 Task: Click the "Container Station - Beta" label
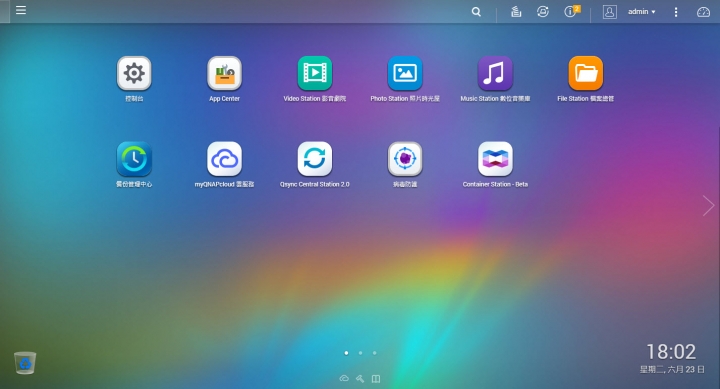pos(495,184)
